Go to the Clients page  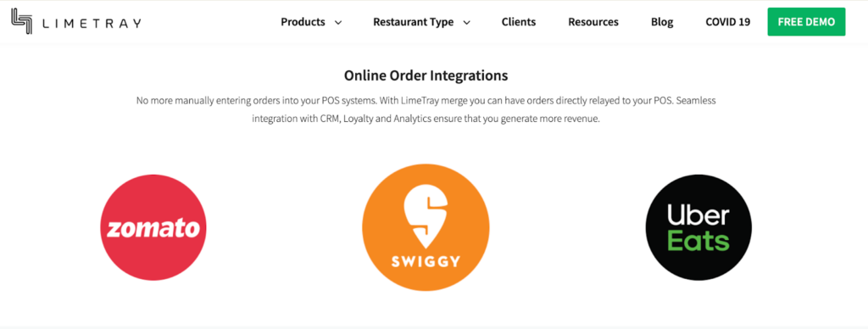[519, 22]
